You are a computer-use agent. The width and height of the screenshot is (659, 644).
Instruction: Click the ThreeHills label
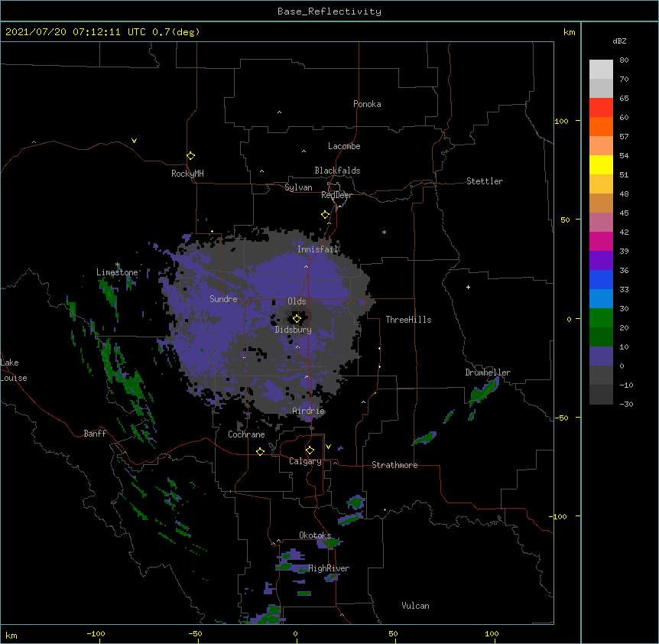(408, 320)
